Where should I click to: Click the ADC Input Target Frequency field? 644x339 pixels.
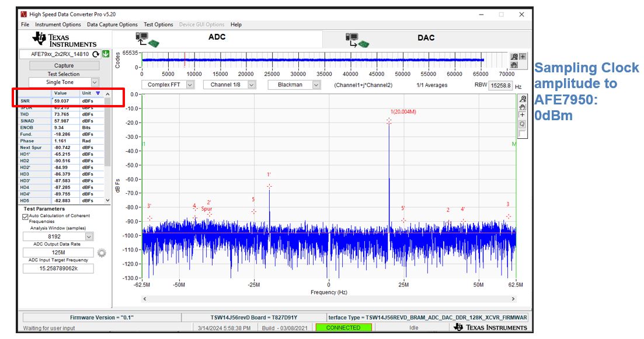pos(58,268)
